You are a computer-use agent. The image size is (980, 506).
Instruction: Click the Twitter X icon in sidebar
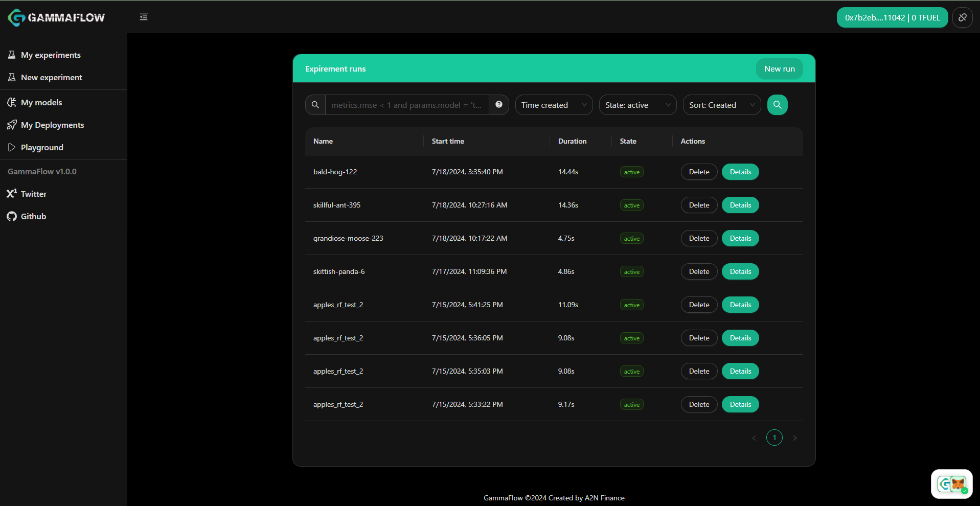coord(12,194)
